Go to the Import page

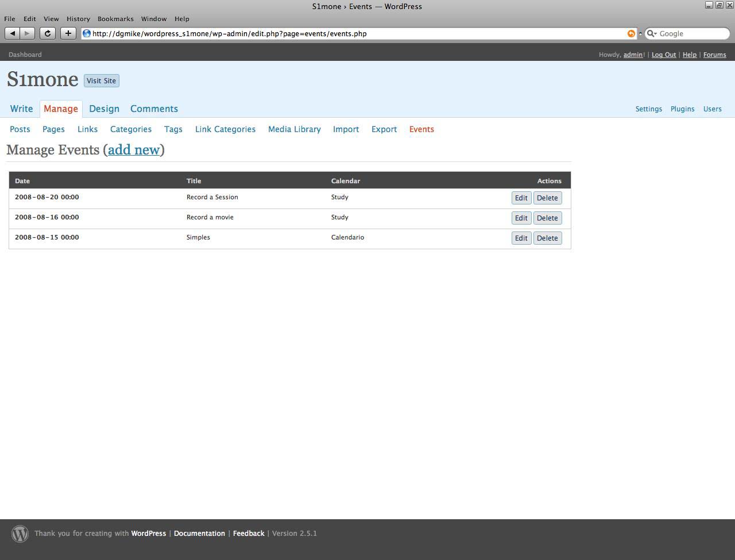coord(346,129)
